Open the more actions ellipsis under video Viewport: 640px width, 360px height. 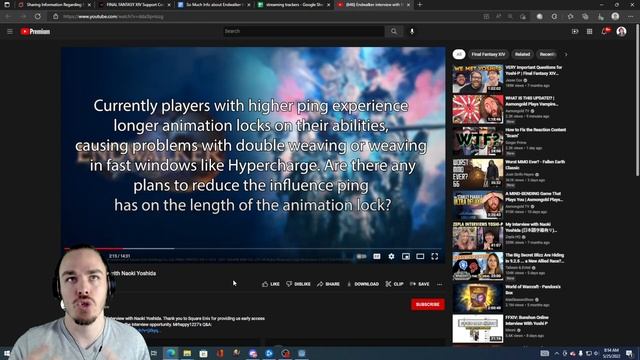pyautogui.click(x=440, y=284)
